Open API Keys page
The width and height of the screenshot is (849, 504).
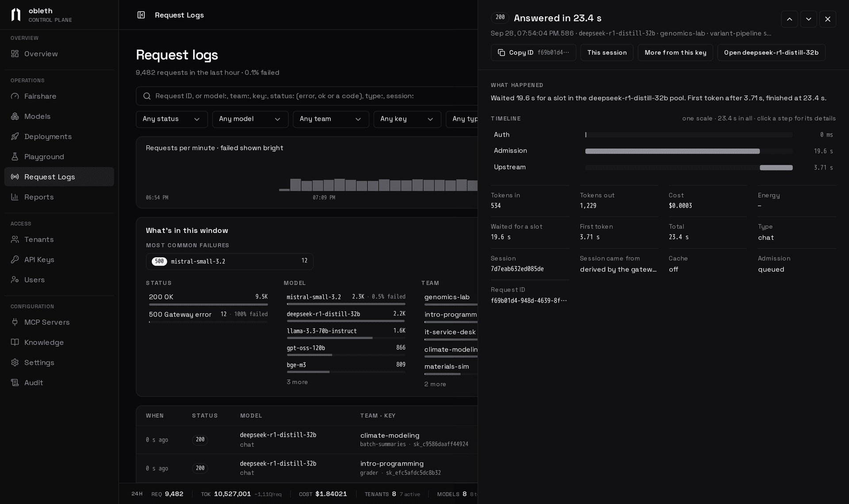[59, 260]
